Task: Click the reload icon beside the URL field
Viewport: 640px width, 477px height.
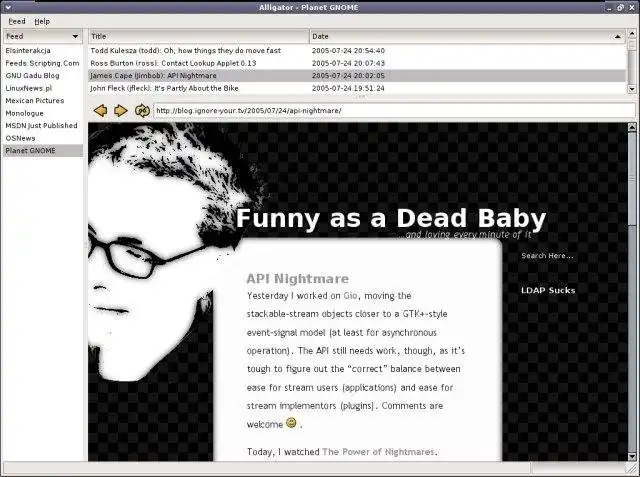Action: [142, 111]
